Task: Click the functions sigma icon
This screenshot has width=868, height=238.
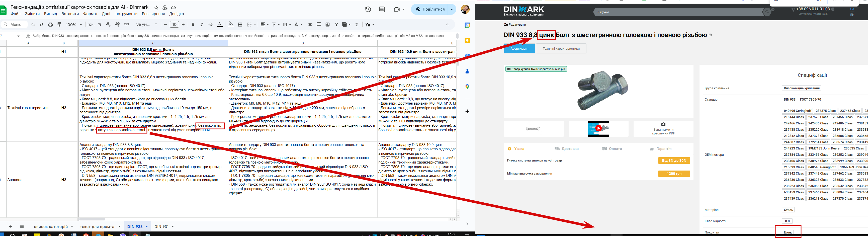Action: tap(357, 25)
